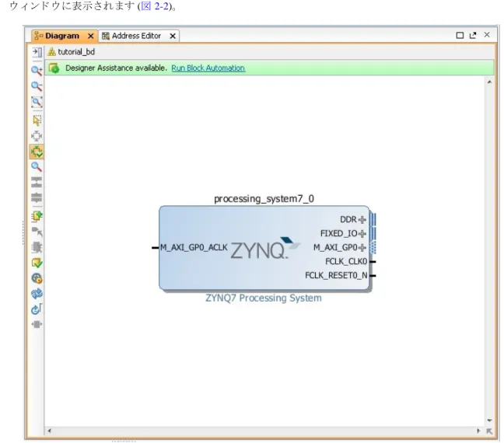Screen dimensions: 504x443
Task: Close the Diagram tab
Action: (x=91, y=36)
